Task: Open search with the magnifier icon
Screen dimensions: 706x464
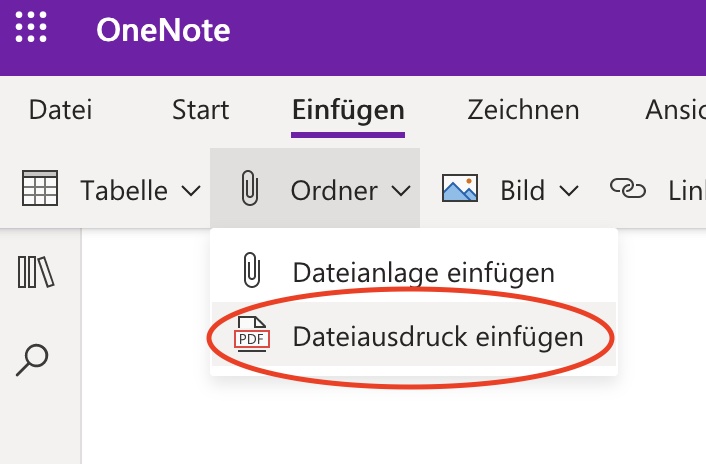Action: pyautogui.click(x=32, y=360)
